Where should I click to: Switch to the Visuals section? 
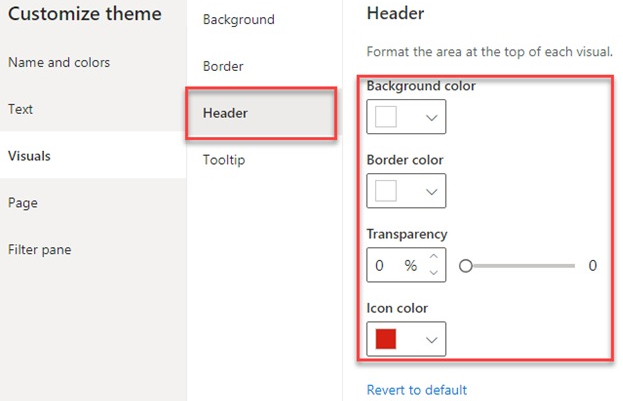(x=29, y=156)
